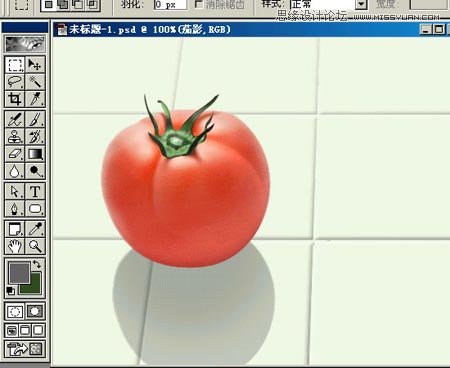450x368 pixels.
Task: Select the Eraser tool
Action: point(15,154)
